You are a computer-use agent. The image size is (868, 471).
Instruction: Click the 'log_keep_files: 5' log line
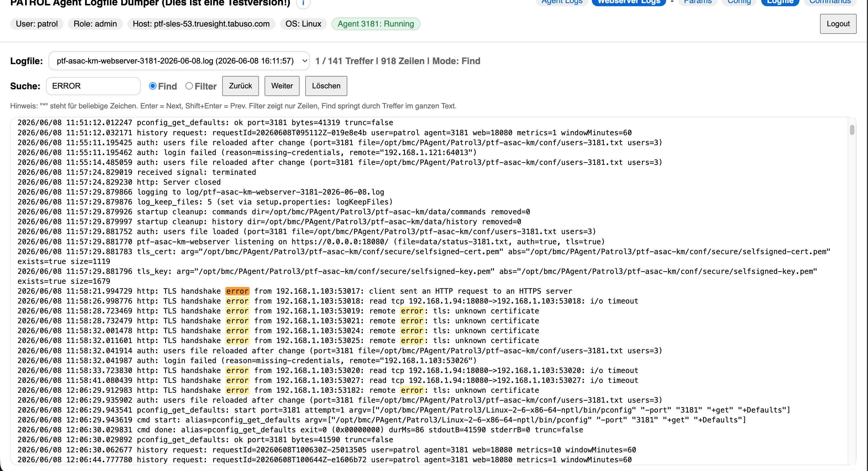point(205,202)
